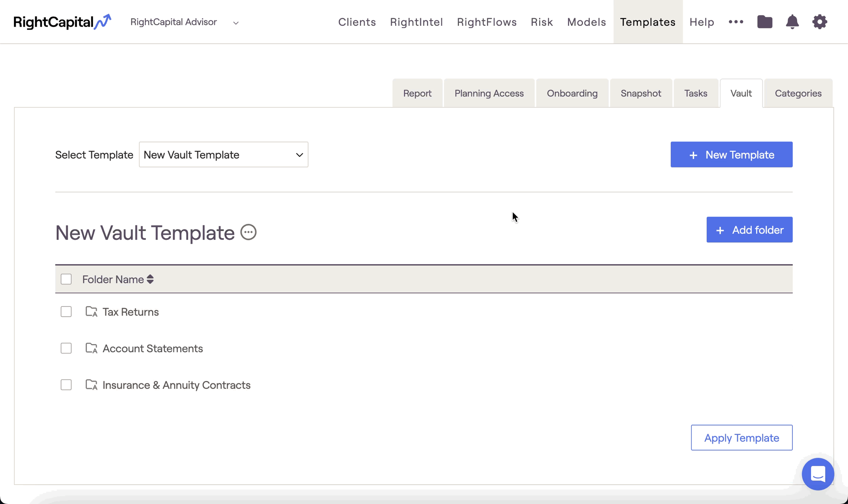Switch to the Snapshot tab
This screenshot has height=504, width=848.
(641, 93)
